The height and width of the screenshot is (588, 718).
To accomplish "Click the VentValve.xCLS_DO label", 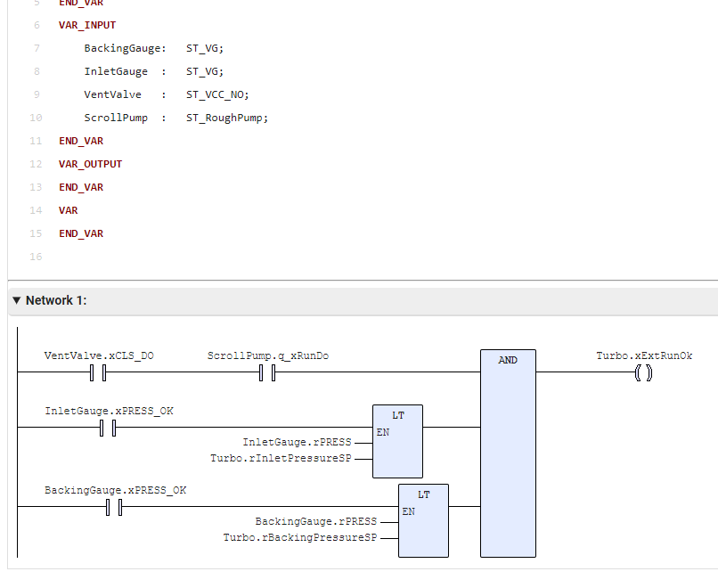I will [x=99, y=355].
